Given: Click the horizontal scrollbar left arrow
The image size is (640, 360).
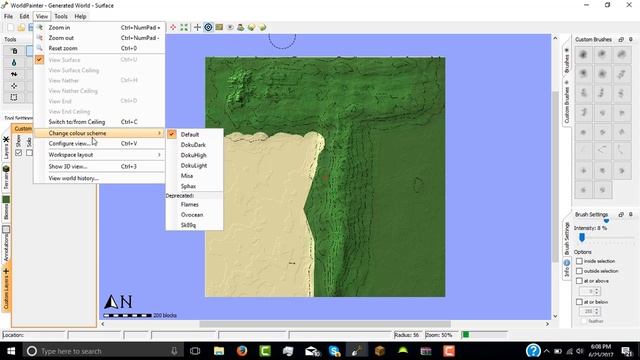Looking at the screenshot, I should point(103,324).
